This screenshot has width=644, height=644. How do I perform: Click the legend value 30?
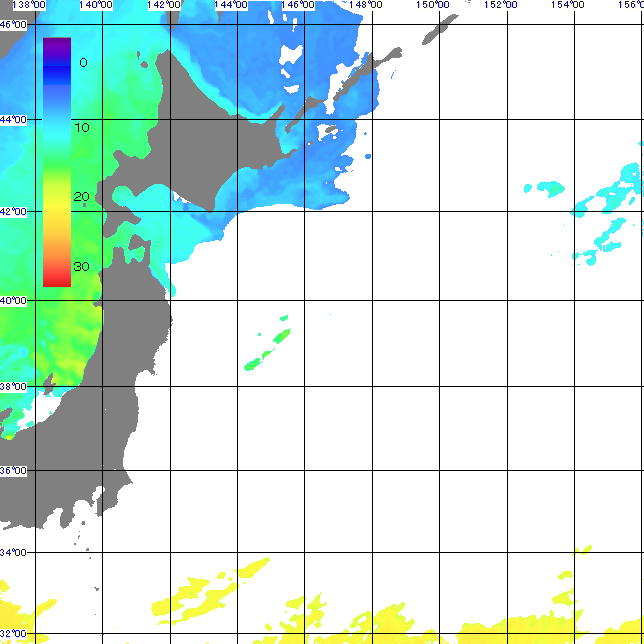[81, 267]
